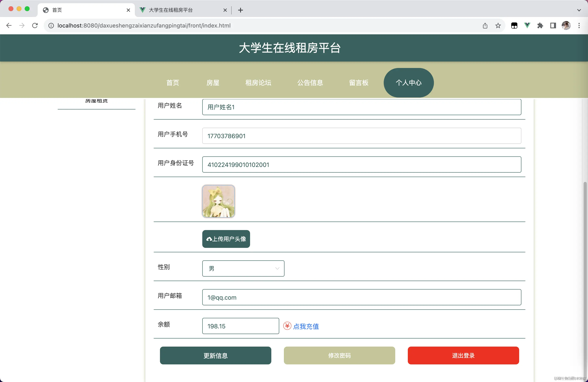Click the 上传用户头像 upload button
588x382 pixels.
click(x=226, y=239)
